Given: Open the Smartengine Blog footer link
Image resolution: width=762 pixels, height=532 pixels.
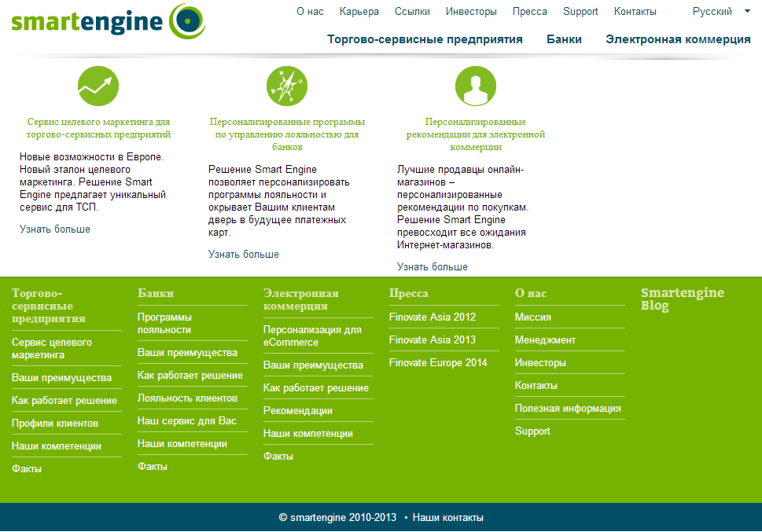Looking at the screenshot, I should pos(683,299).
